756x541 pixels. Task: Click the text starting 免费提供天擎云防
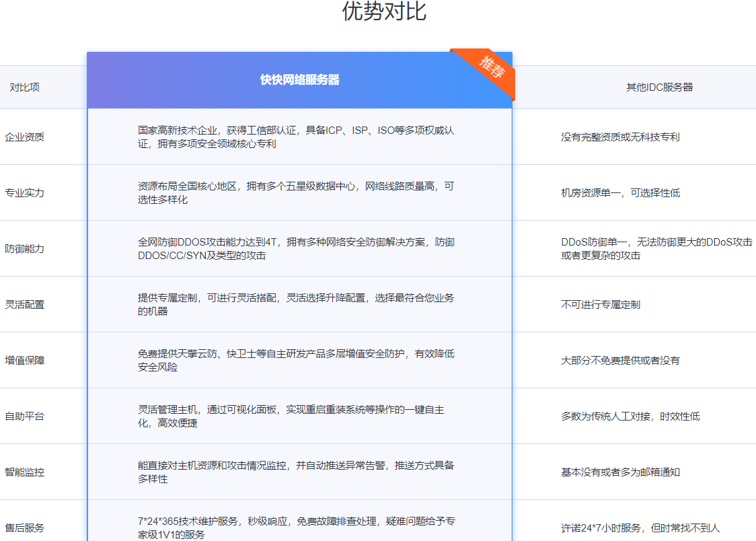click(x=296, y=360)
